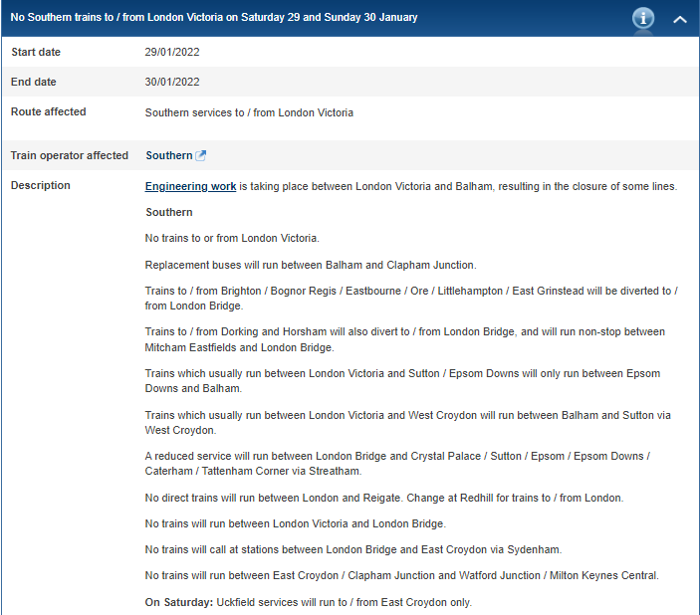Click the Train operator affected label
Screen dimensions: 700x615
pyautogui.click(x=70, y=155)
